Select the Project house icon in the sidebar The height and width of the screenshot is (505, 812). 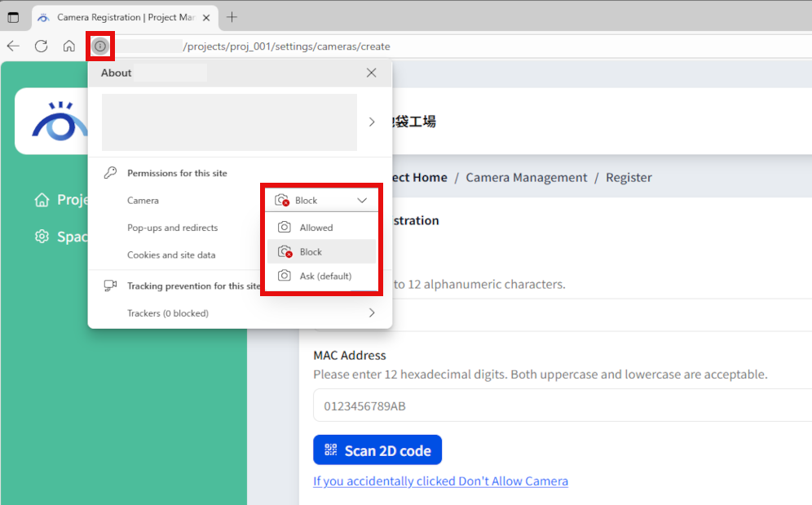click(x=41, y=199)
